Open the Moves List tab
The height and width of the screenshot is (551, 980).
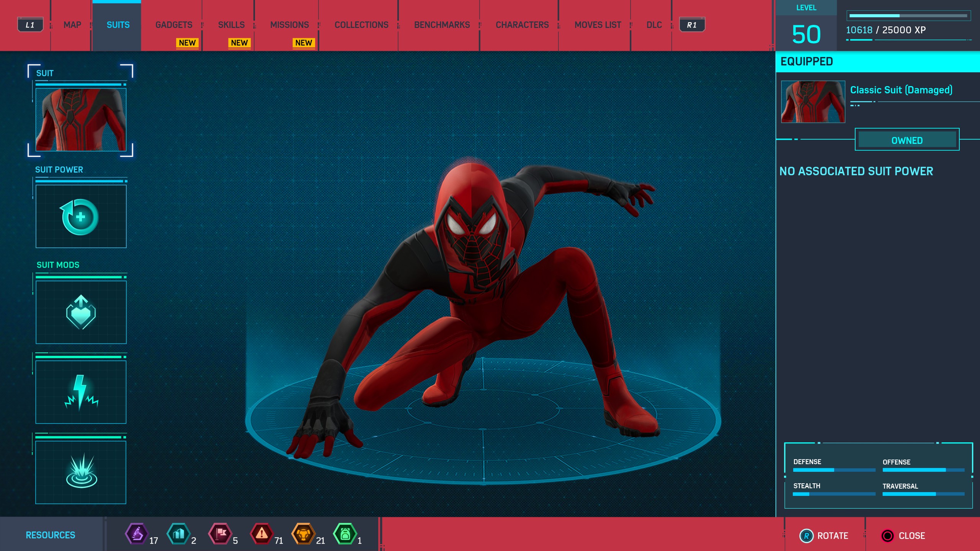pyautogui.click(x=598, y=25)
